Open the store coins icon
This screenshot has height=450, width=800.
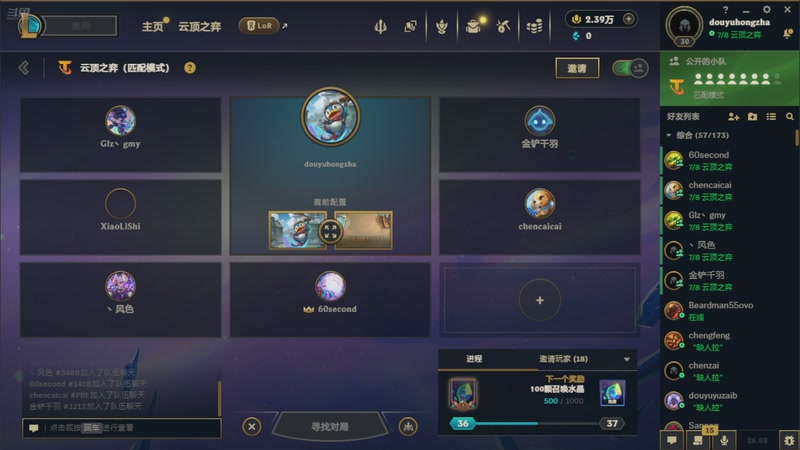click(x=534, y=26)
